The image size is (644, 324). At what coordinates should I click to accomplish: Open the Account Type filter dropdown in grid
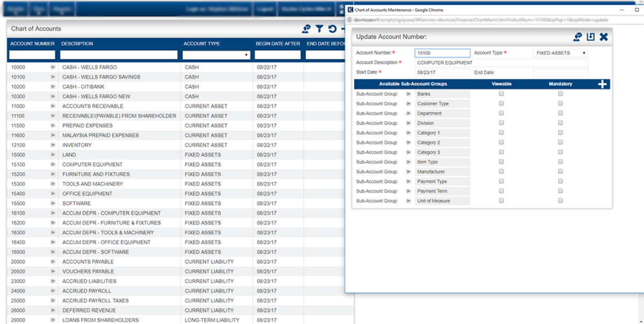[216, 55]
